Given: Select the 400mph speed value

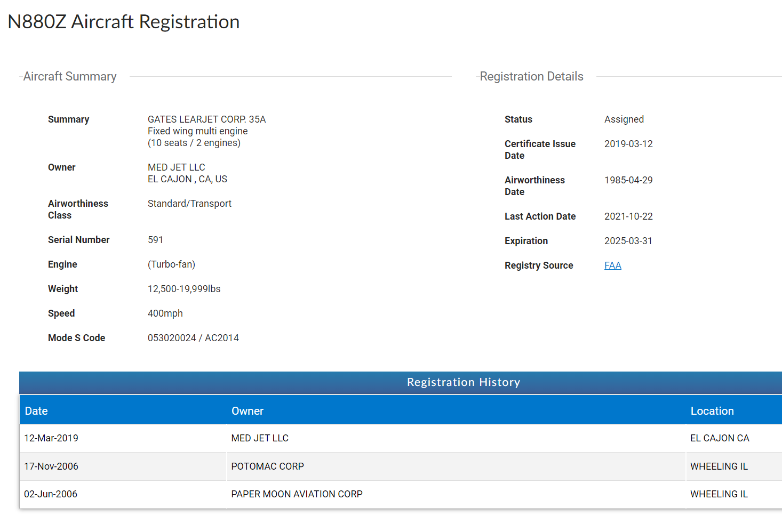Looking at the screenshot, I should pyautogui.click(x=165, y=313).
